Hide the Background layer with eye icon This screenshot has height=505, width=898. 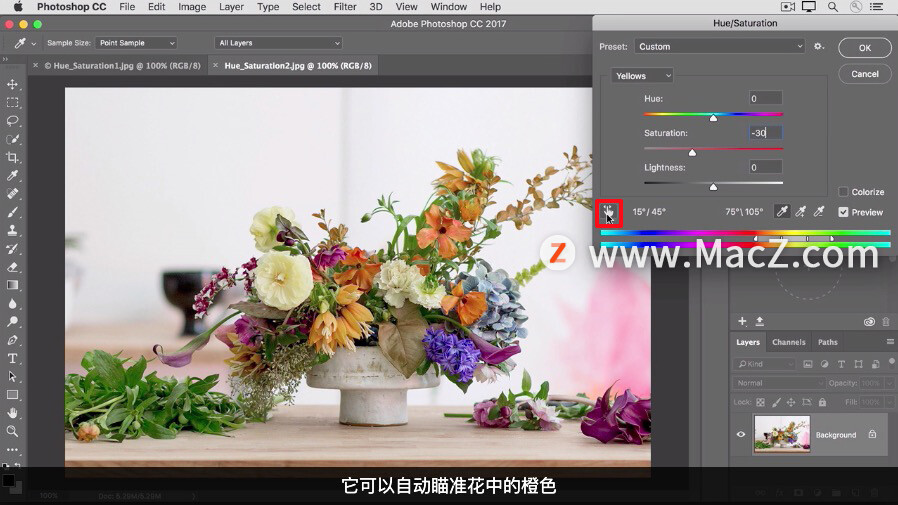[741, 434]
